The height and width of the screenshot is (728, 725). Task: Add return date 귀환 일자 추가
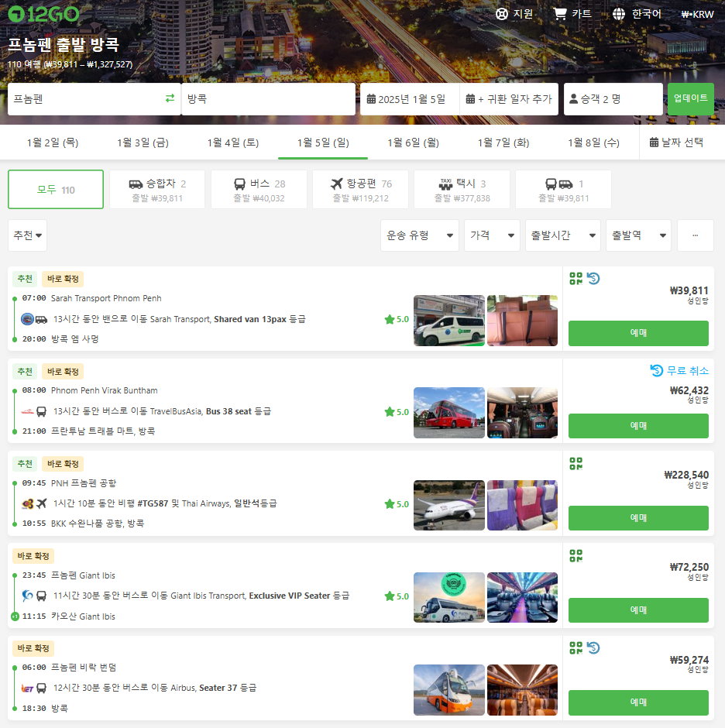pos(509,99)
